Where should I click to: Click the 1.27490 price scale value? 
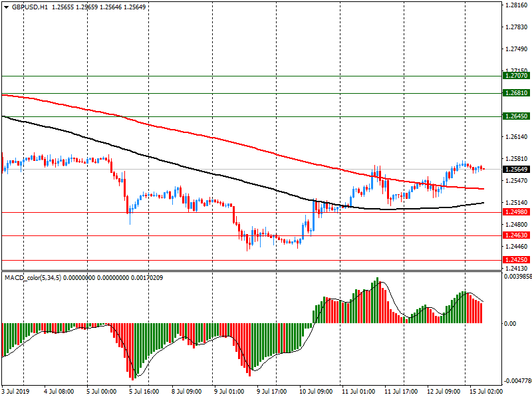click(517, 49)
